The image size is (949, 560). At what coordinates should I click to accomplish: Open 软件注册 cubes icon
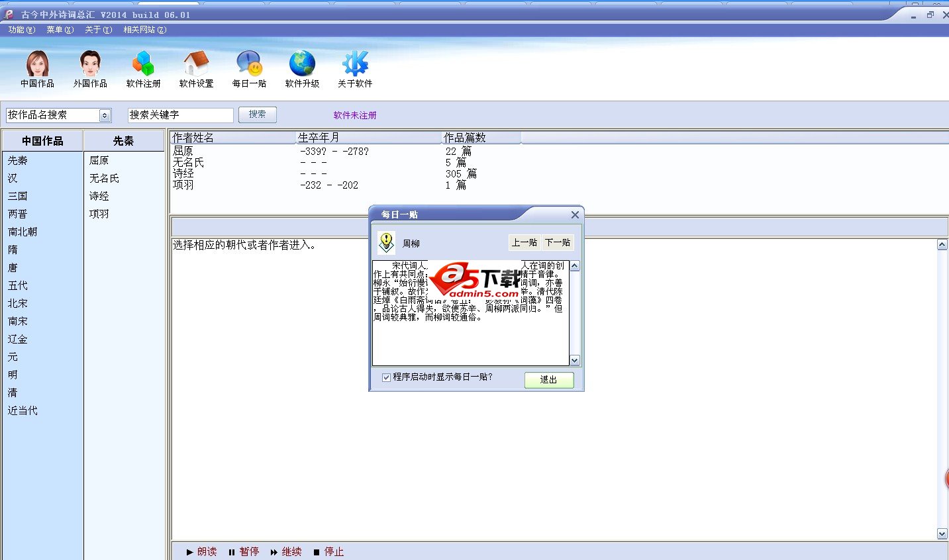tap(143, 69)
